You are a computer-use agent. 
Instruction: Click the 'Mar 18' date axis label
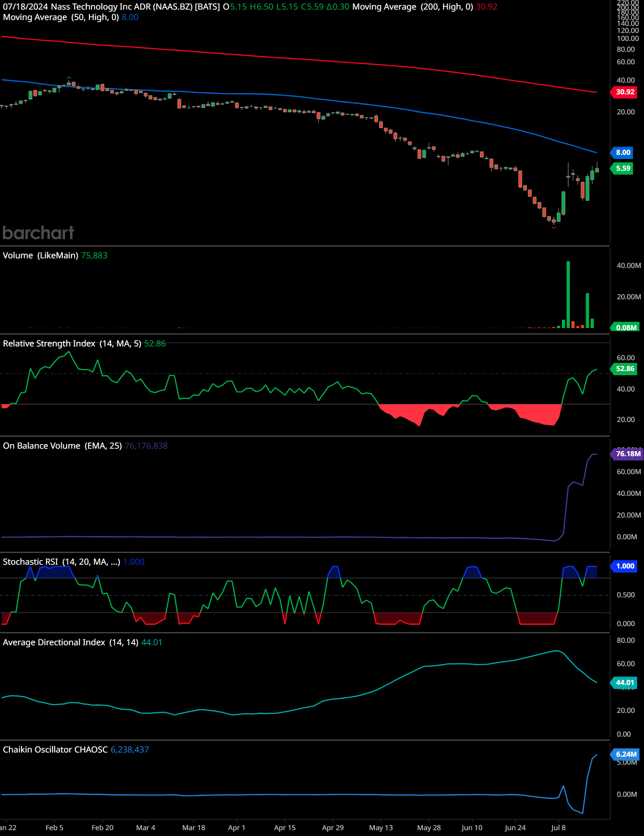pos(194,828)
